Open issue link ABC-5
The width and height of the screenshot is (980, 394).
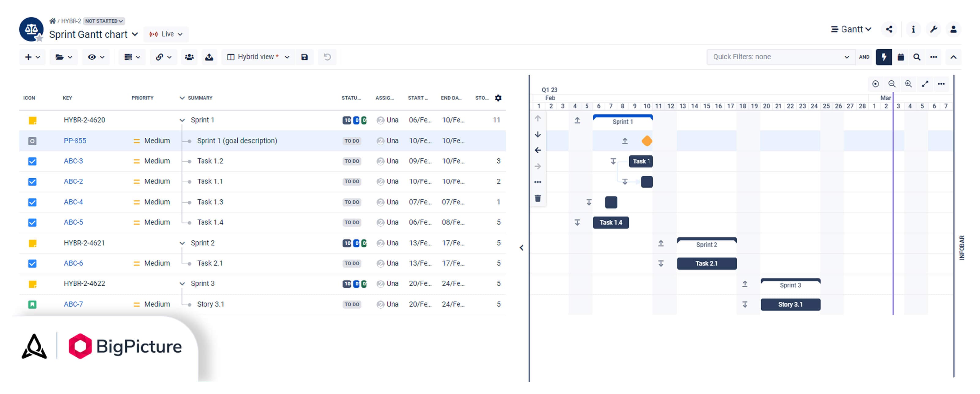[73, 222]
